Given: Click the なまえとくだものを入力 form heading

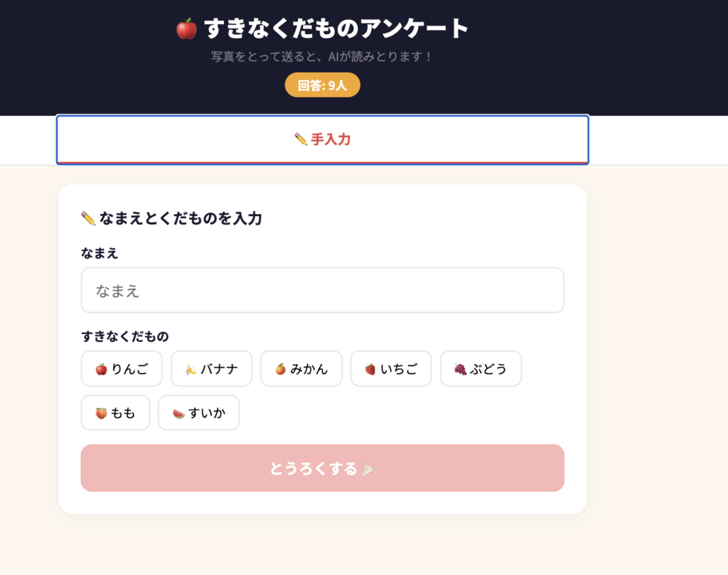Looking at the screenshot, I should (181, 218).
